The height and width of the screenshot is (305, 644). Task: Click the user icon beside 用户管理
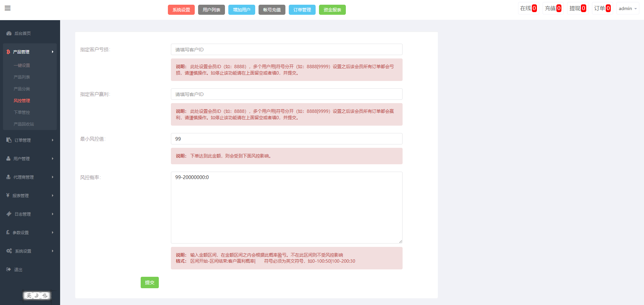point(8,159)
